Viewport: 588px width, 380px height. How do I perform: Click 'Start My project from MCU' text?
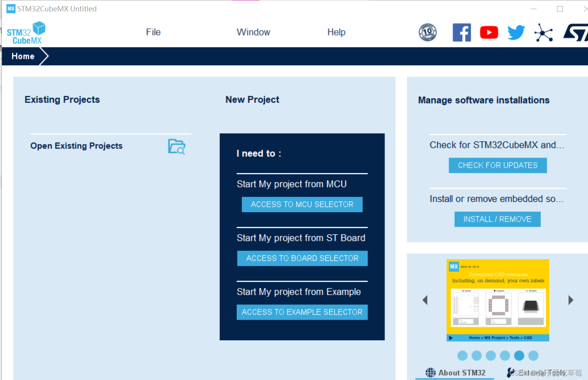click(x=292, y=184)
